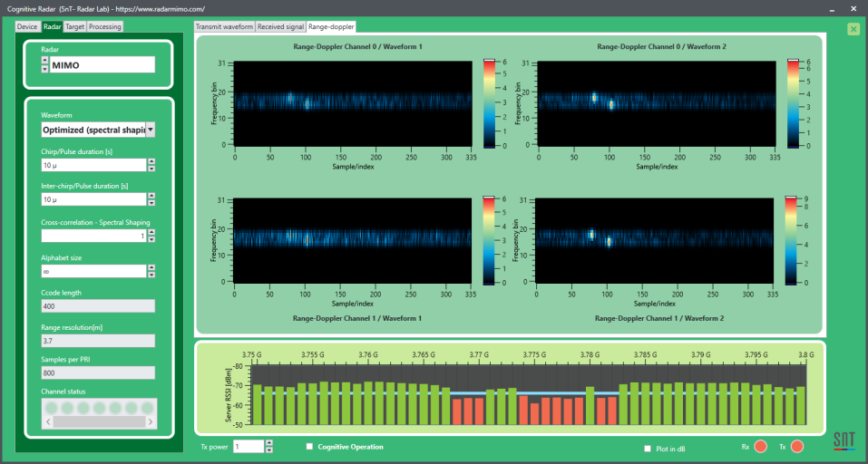The width and height of the screenshot is (868, 464).
Task: Click the Tx power input field
Action: (248, 447)
